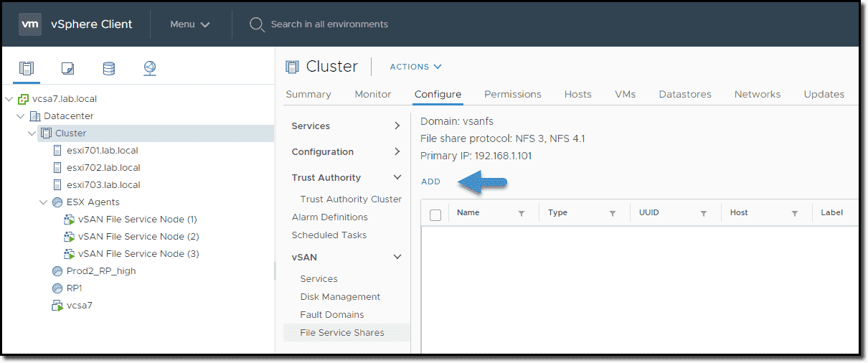868x363 pixels.
Task: Click the Primary IP: 192.168.1.101 text
Action: (x=476, y=156)
